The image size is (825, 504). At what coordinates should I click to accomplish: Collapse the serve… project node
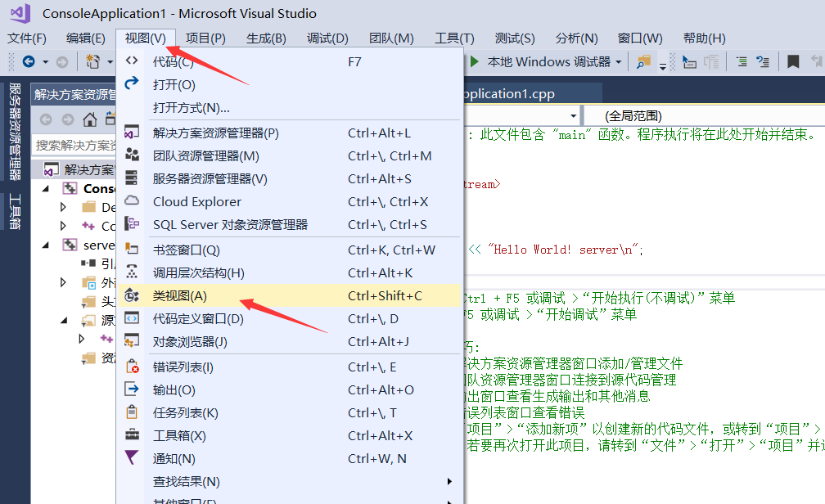46,245
